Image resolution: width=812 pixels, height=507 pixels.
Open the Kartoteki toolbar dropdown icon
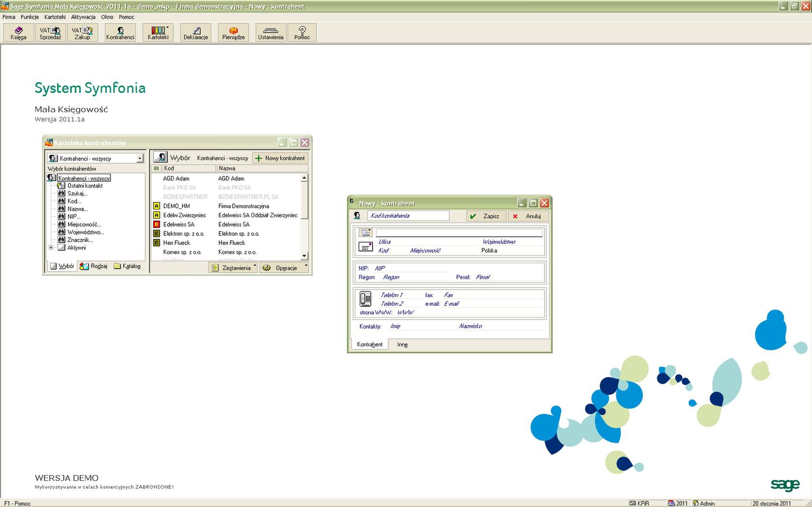pyautogui.click(x=158, y=32)
